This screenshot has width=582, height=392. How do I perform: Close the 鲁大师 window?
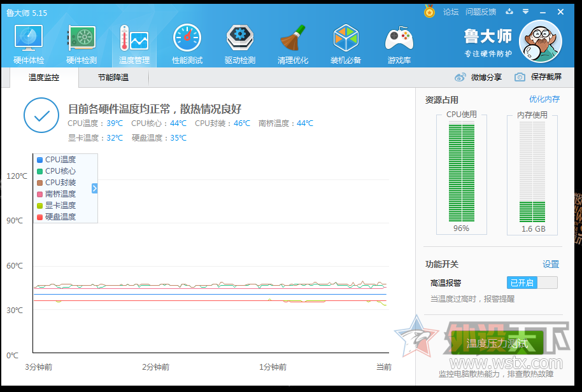(560, 12)
